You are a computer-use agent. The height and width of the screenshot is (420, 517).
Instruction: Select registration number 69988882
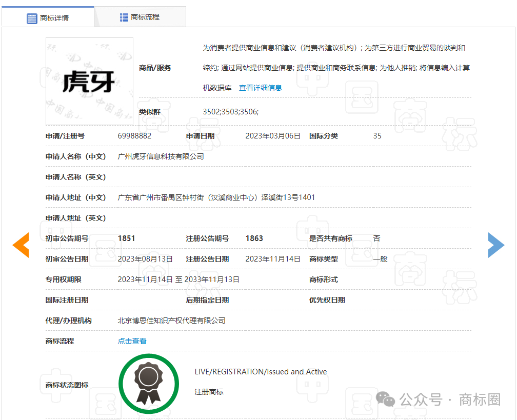click(x=134, y=136)
